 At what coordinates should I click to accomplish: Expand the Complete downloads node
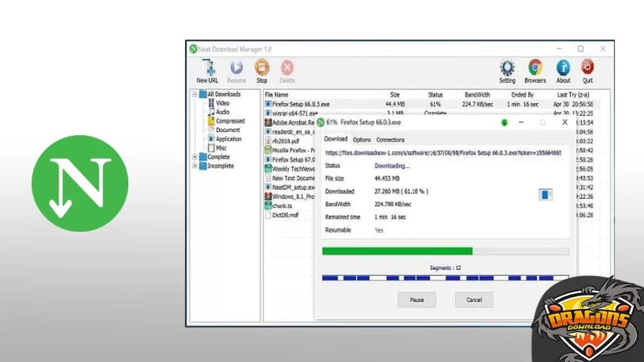pos(195,156)
